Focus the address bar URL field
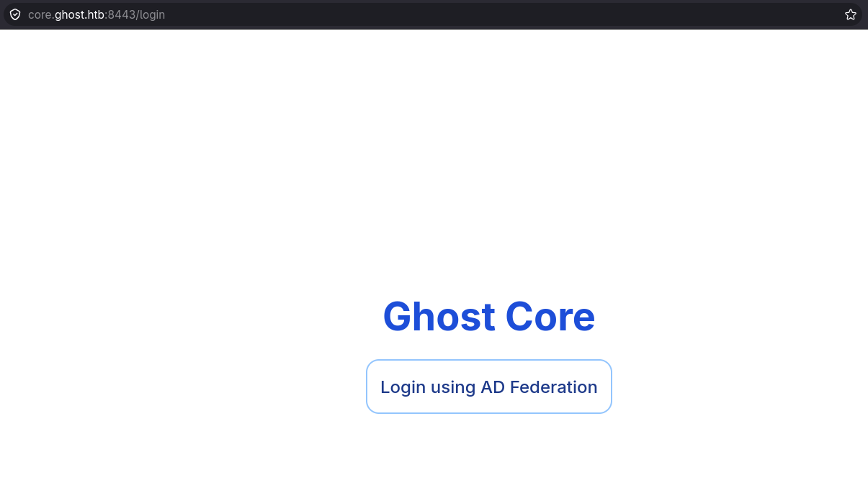 tap(432, 14)
